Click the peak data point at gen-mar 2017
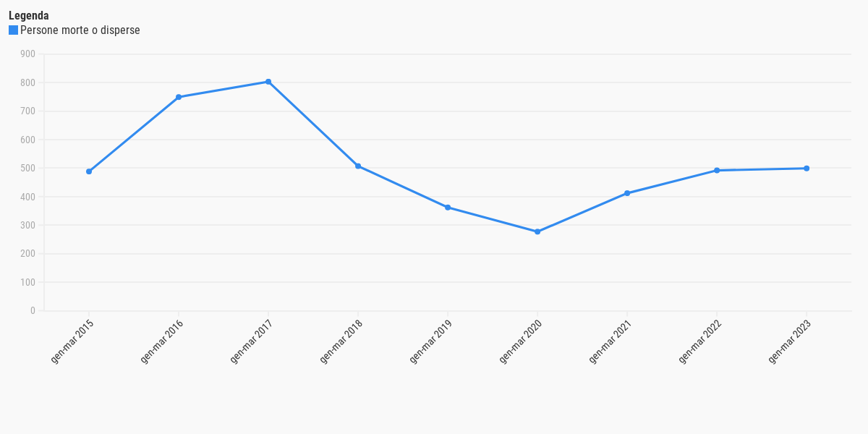 tap(268, 82)
